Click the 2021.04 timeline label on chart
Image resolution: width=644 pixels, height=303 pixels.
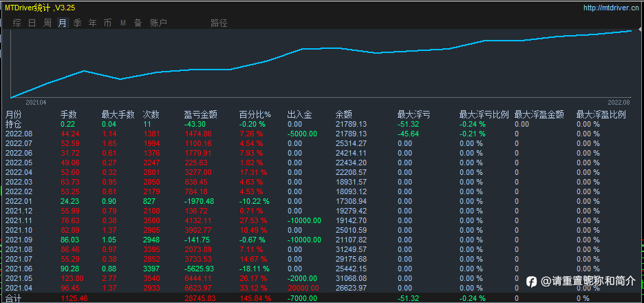pyautogui.click(x=36, y=102)
